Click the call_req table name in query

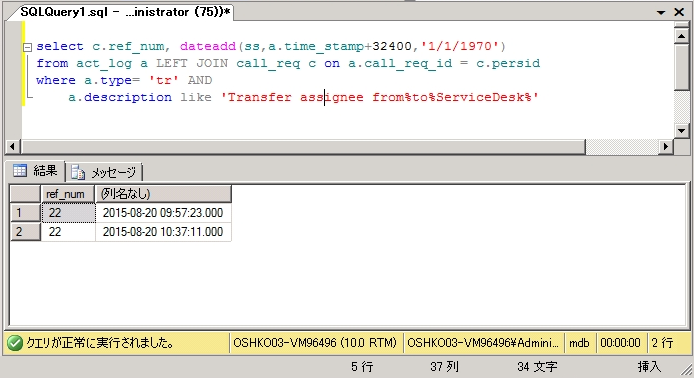pos(268,64)
